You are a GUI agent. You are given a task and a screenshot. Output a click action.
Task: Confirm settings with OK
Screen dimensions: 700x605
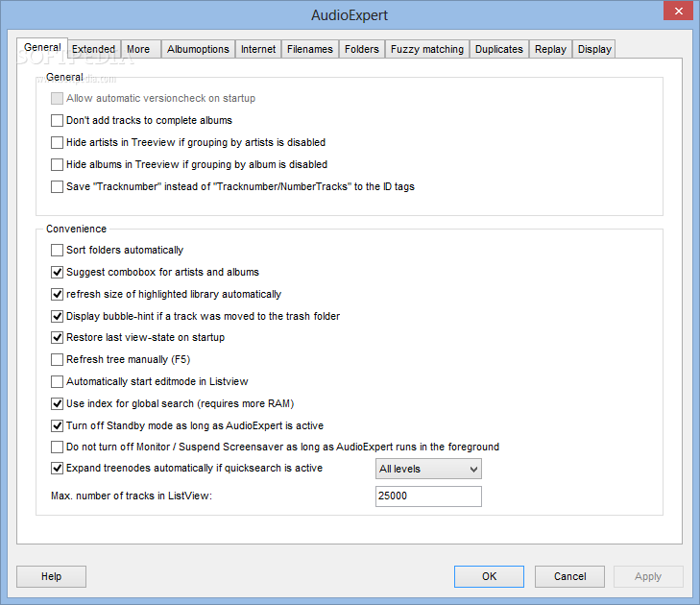[490, 576]
